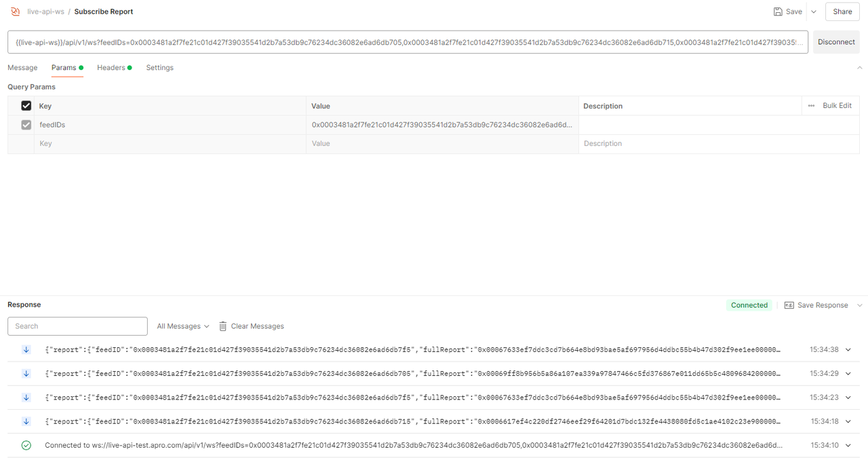The height and width of the screenshot is (464, 868).
Task: Click the incoming arrow icon on 15:34:18 message
Action: click(x=26, y=421)
